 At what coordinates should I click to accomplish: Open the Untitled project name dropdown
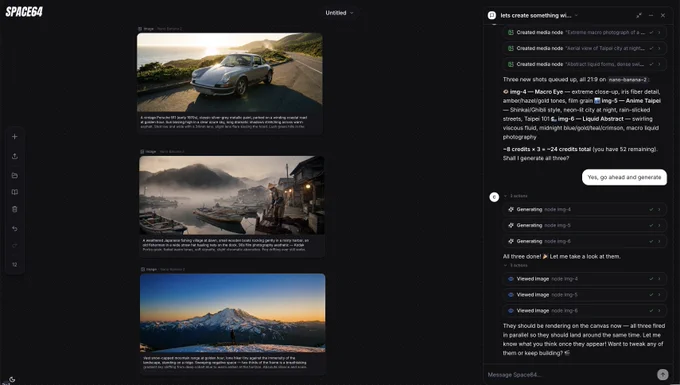click(340, 13)
